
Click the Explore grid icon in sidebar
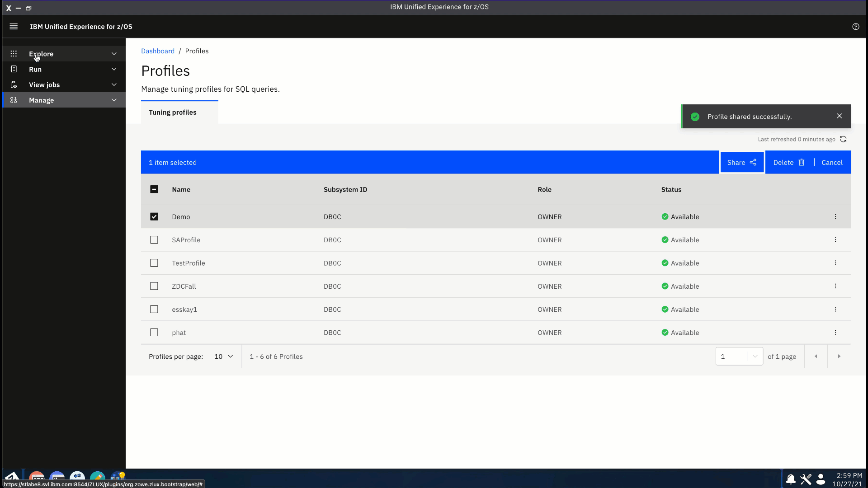click(x=14, y=54)
